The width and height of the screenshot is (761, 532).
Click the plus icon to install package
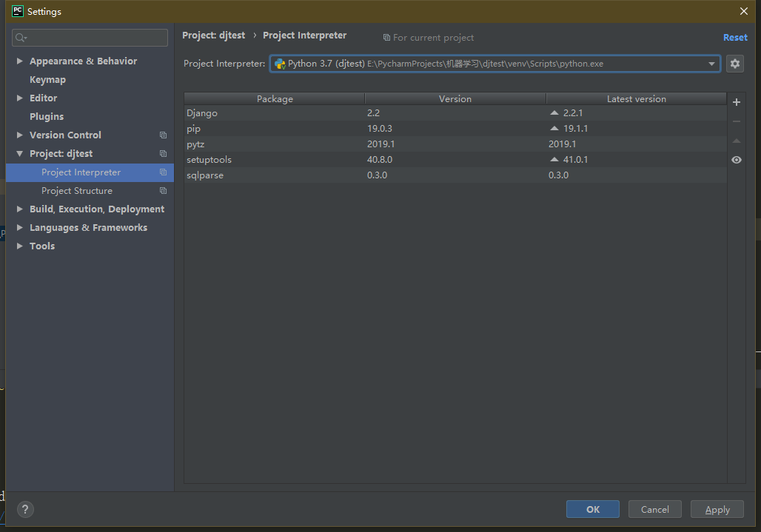coord(737,102)
